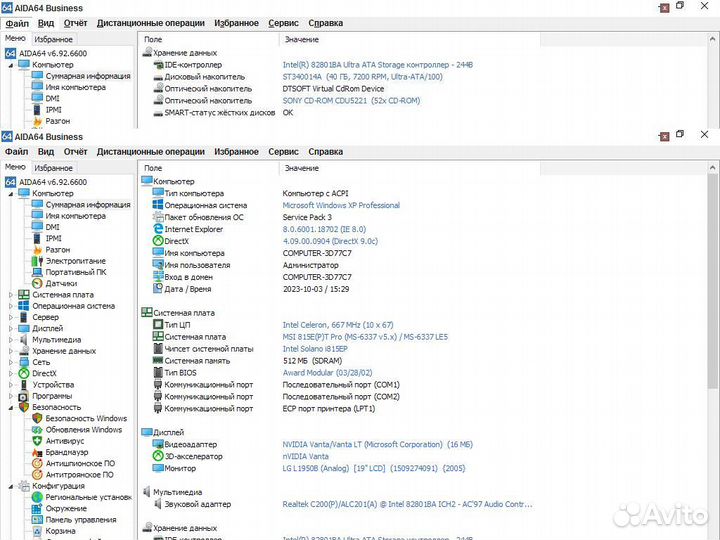Viewport: 720px width, 540px height.
Task: Click the Окружение icon in the tree
Action: pos(37,508)
